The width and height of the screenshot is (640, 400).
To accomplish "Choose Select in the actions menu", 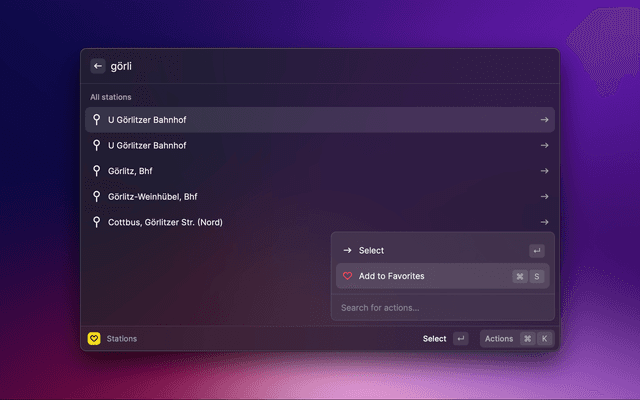I will [x=371, y=250].
